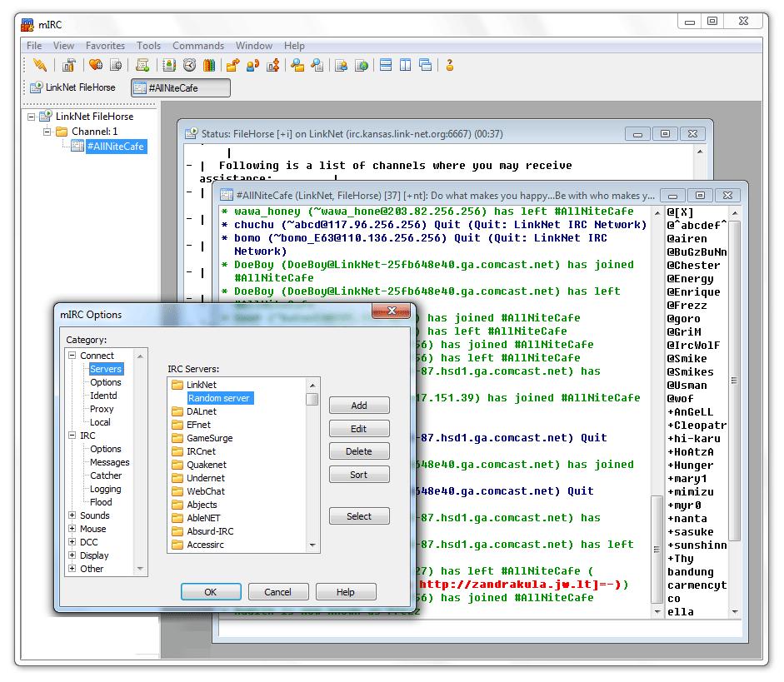Collapse the IRC category in Options
The width and height of the screenshot is (784, 682).
click(x=72, y=436)
